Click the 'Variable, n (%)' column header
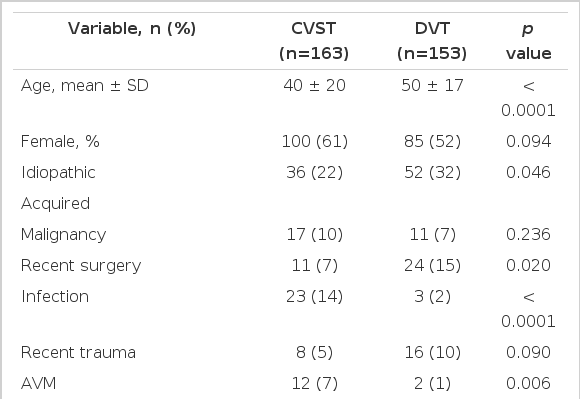The height and width of the screenshot is (399, 580). click(132, 28)
